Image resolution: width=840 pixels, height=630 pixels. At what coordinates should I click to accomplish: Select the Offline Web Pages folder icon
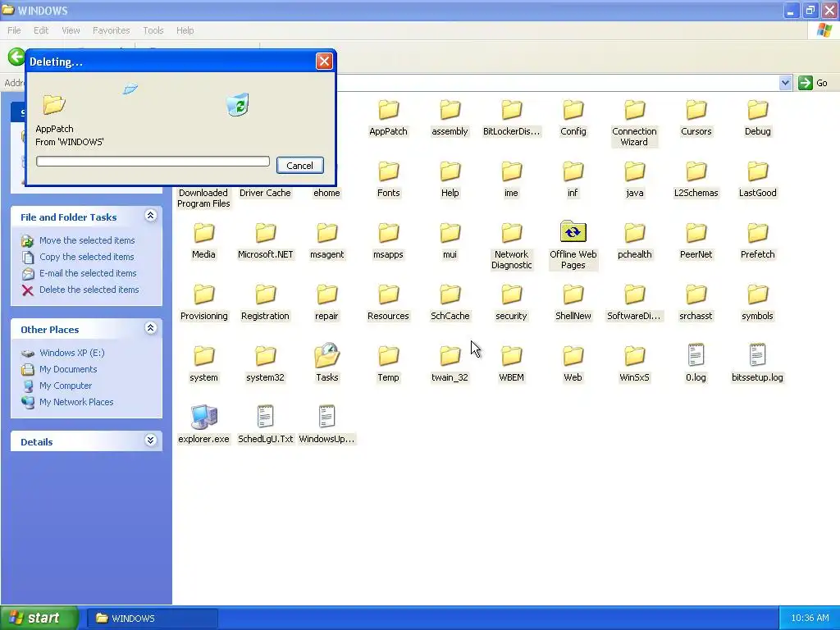(x=573, y=232)
